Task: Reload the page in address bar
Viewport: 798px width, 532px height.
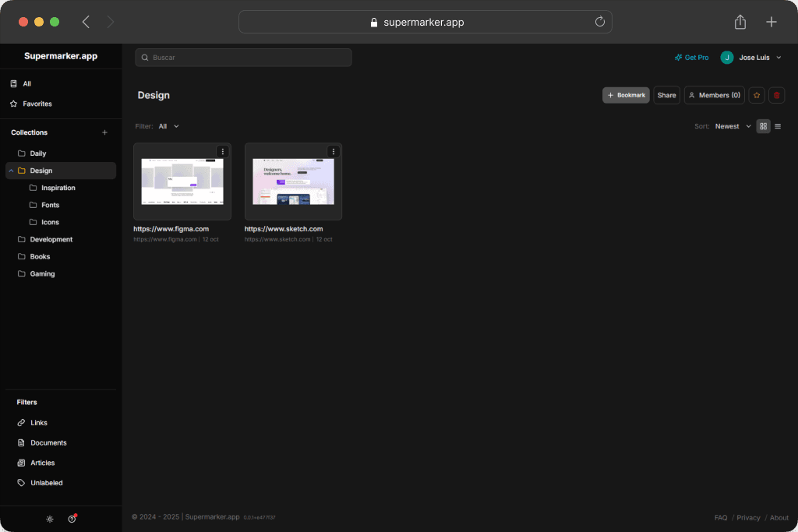Action: 600,22
